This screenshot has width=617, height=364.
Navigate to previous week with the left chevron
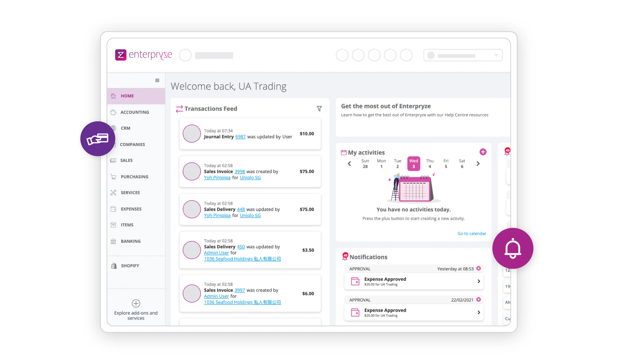pyautogui.click(x=349, y=163)
